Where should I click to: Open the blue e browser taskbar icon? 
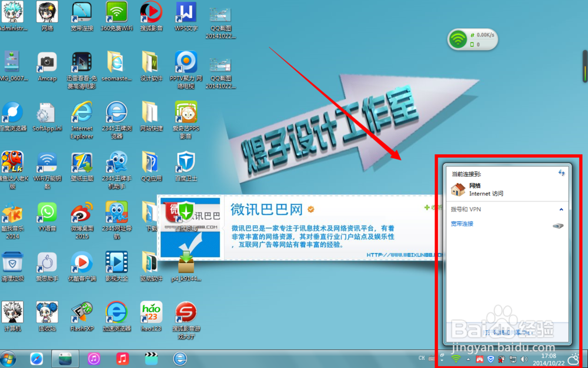pos(180,359)
